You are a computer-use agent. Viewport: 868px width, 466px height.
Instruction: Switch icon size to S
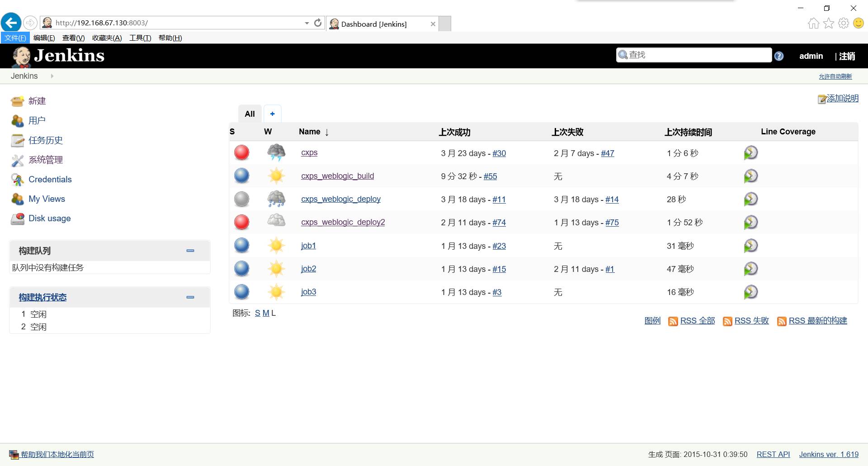tap(257, 313)
